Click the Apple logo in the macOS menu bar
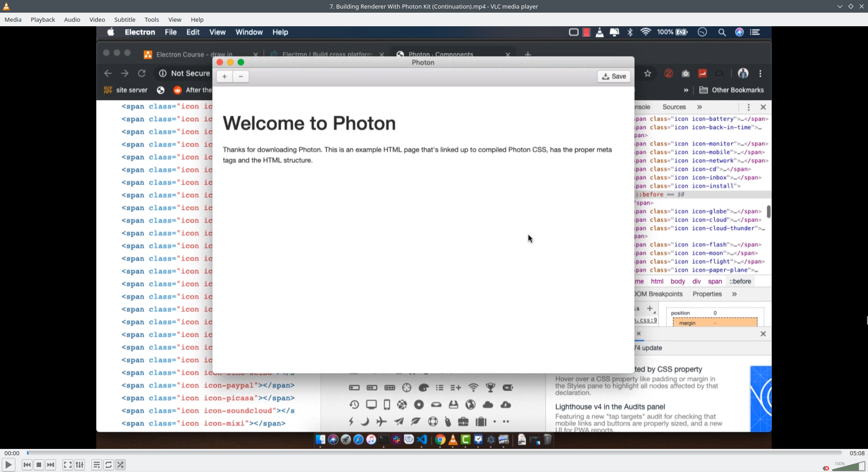The width and height of the screenshot is (868, 472). pyautogui.click(x=111, y=32)
